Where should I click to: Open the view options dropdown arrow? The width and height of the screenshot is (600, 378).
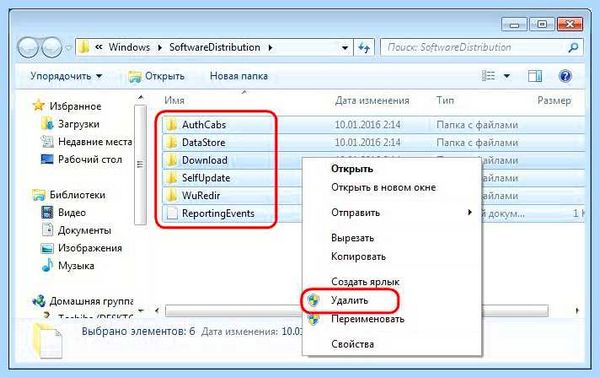(x=507, y=76)
